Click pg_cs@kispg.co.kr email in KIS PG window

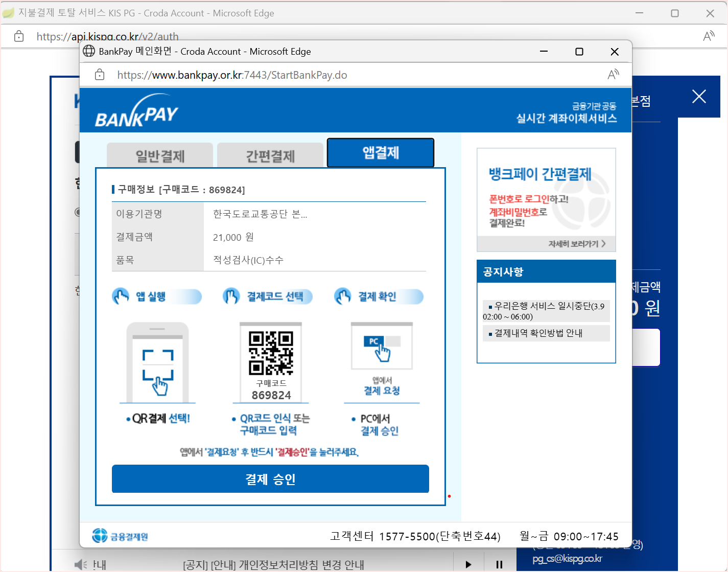tap(567, 559)
